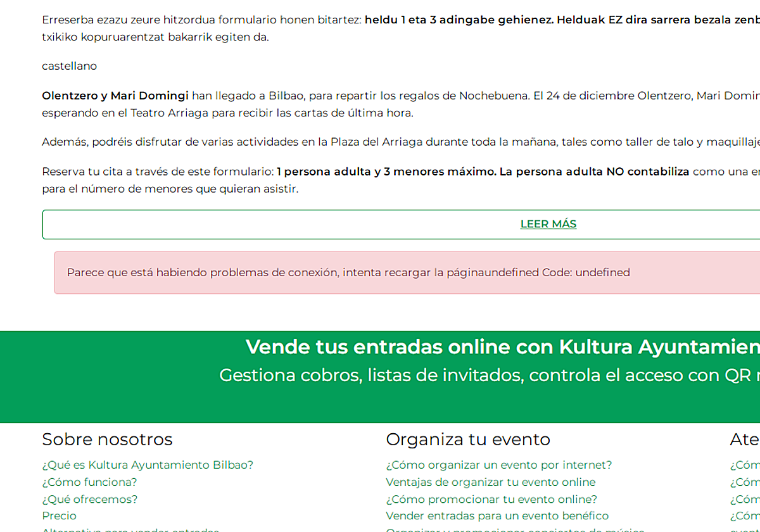Viewport: 760px width, 532px height.
Task: Open the "Precio" link
Action: point(59,515)
